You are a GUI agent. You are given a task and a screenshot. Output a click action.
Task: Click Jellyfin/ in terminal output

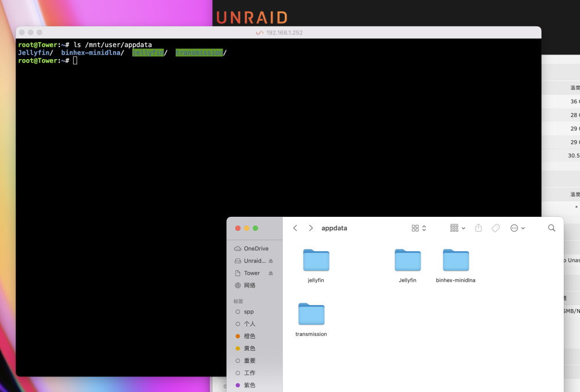[x=35, y=53]
